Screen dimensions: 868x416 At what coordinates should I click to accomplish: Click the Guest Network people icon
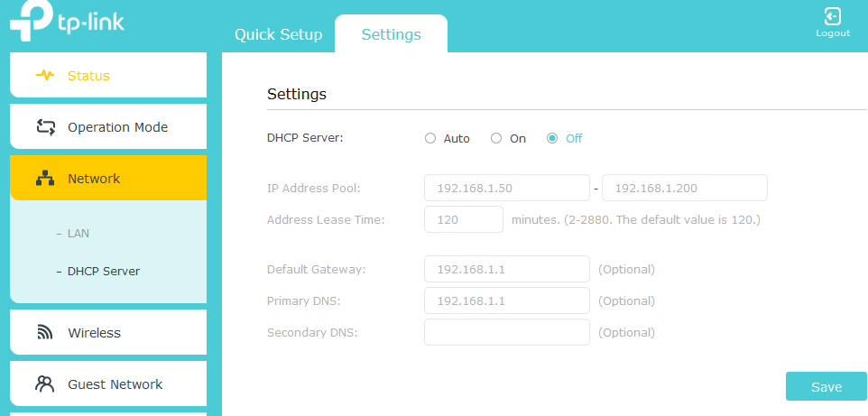(x=45, y=384)
